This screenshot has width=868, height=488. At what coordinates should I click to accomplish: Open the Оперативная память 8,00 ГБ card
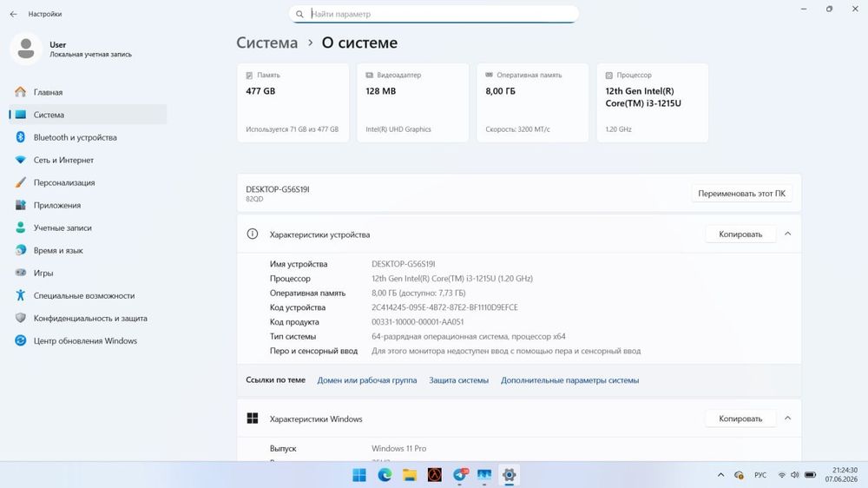tap(533, 103)
